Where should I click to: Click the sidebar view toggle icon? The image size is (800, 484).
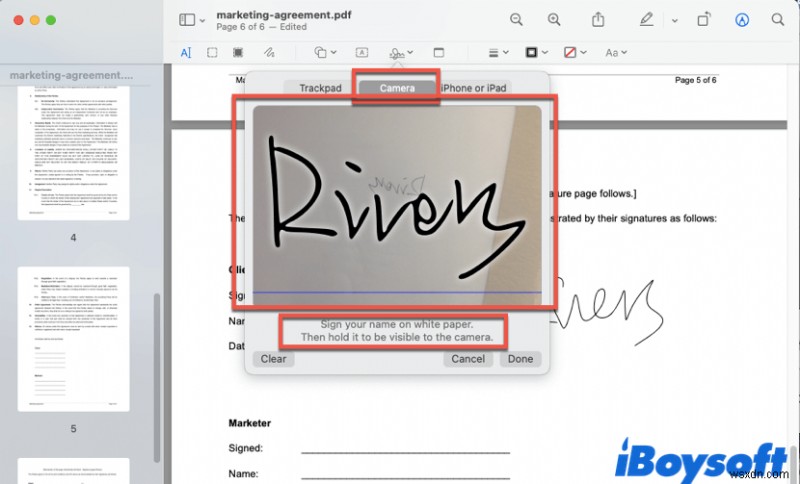coord(187,20)
